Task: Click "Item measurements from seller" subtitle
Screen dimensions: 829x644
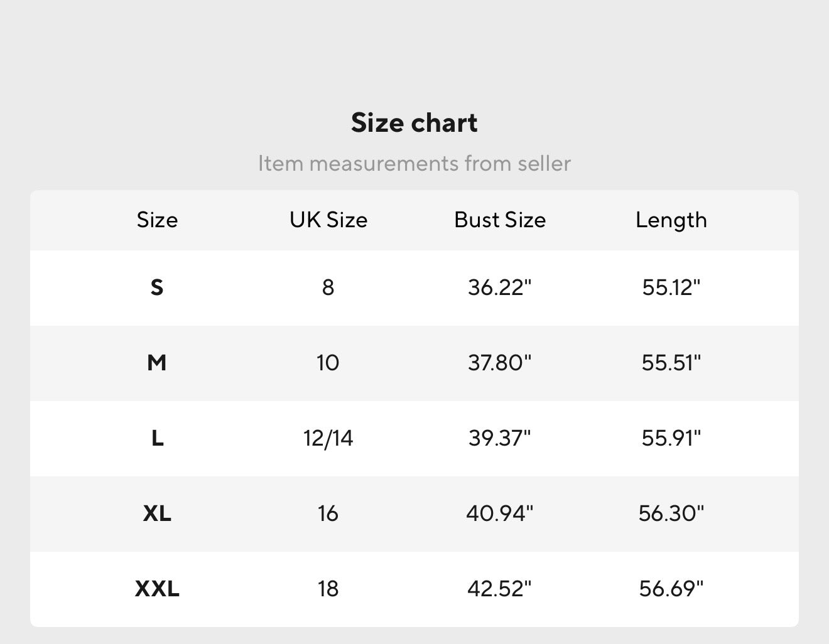Action: click(414, 163)
